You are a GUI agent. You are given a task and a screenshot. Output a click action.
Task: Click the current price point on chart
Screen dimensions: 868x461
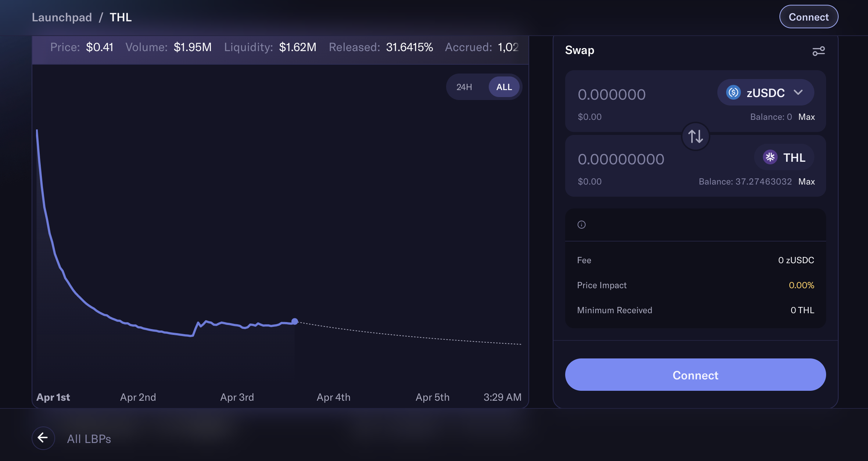pos(295,321)
